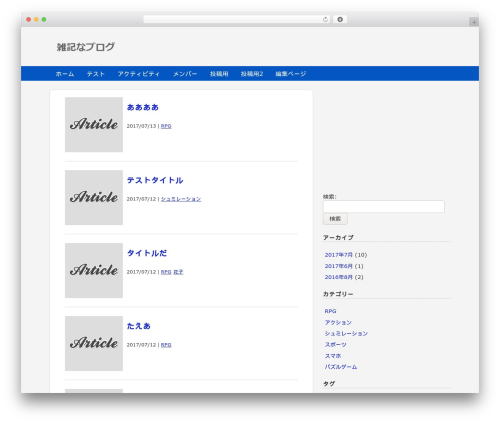
Task: Open the 2016年8月 archive link
Action: (x=339, y=277)
